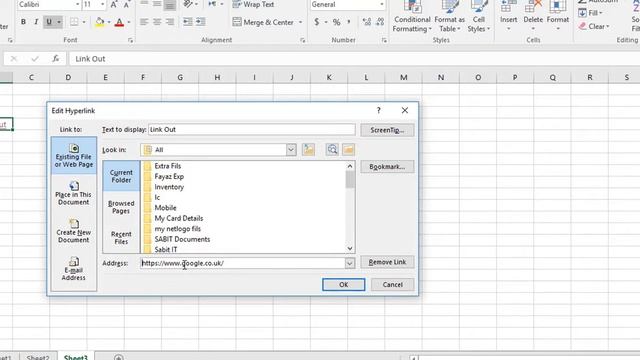
Task: Select Place in This Document
Action: 74,193
